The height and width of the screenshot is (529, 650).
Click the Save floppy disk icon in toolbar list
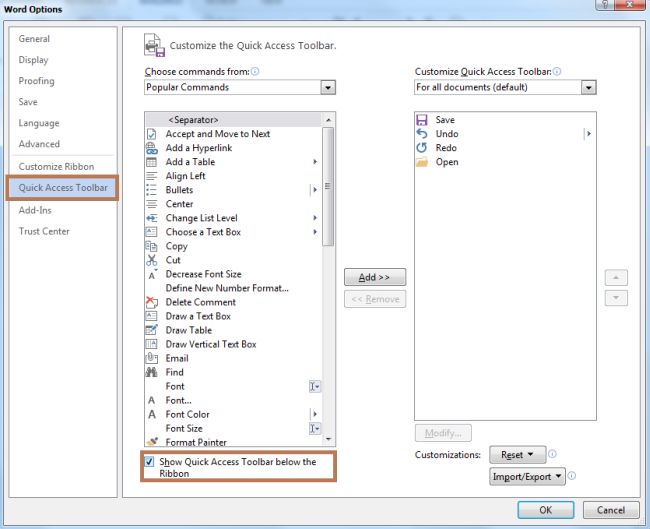(x=422, y=120)
